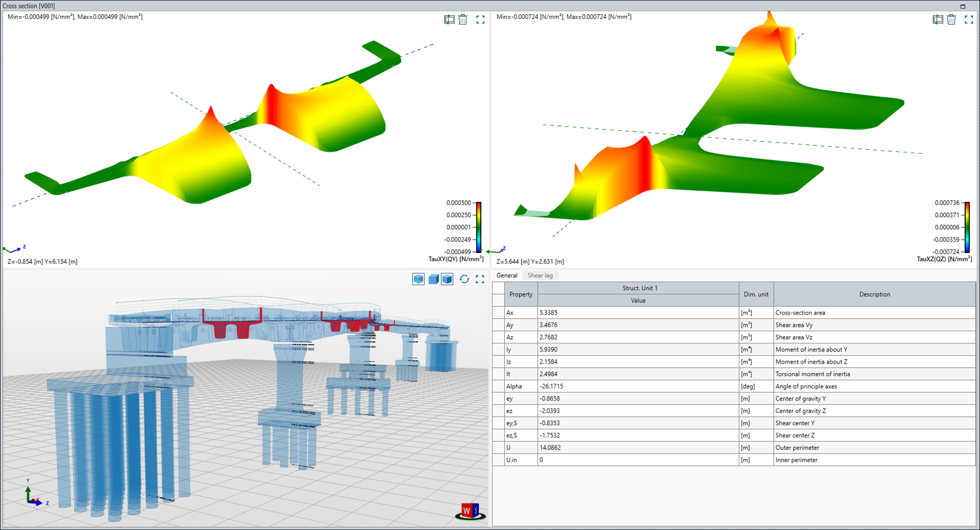The image size is (980, 530).
Task: Click the split-view icon in the TauXY diagram panel
Action: [449, 19]
